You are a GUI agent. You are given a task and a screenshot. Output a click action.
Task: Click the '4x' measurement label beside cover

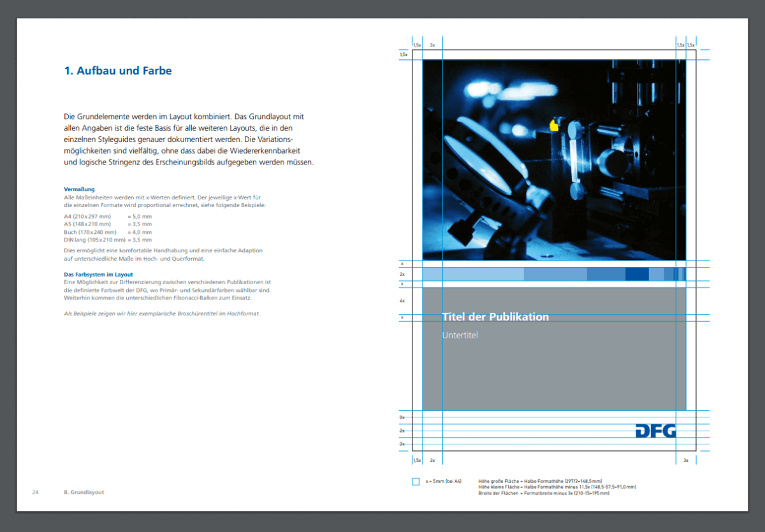[402, 300]
